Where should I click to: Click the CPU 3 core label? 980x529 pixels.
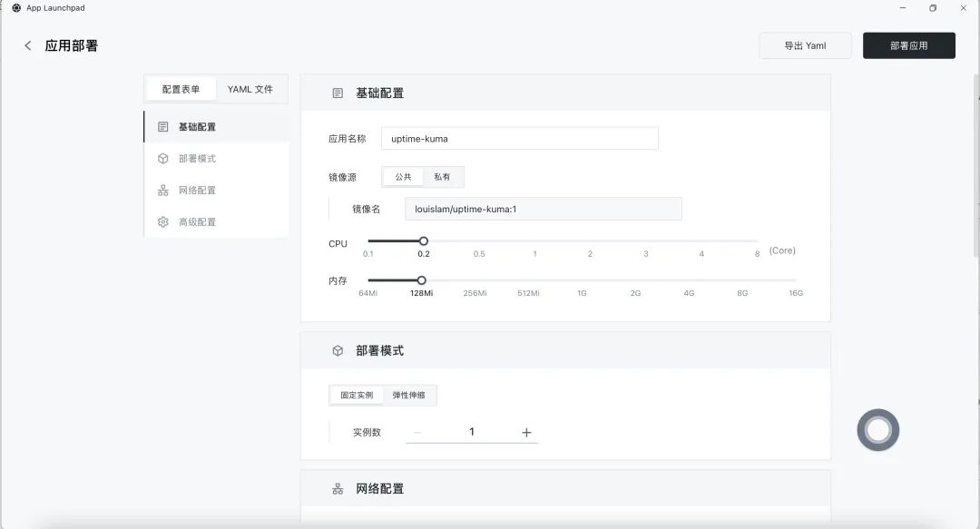646,254
